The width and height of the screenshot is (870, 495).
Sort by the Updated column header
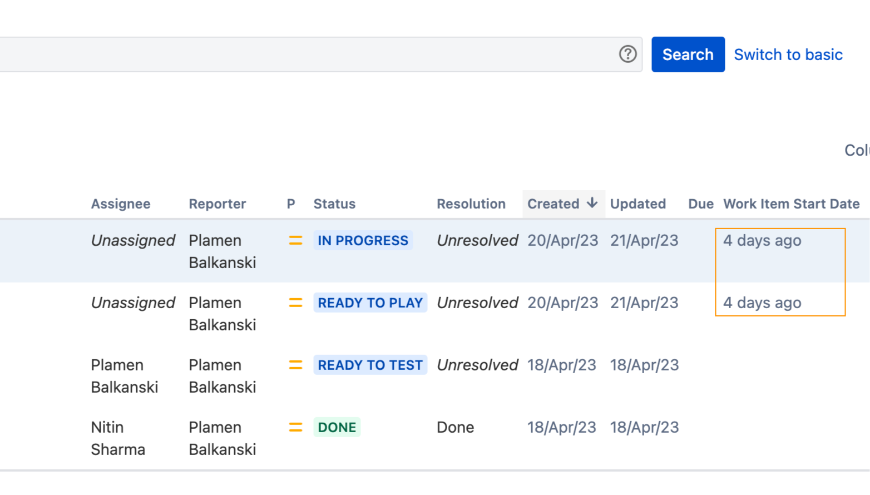pyautogui.click(x=638, y=204)
